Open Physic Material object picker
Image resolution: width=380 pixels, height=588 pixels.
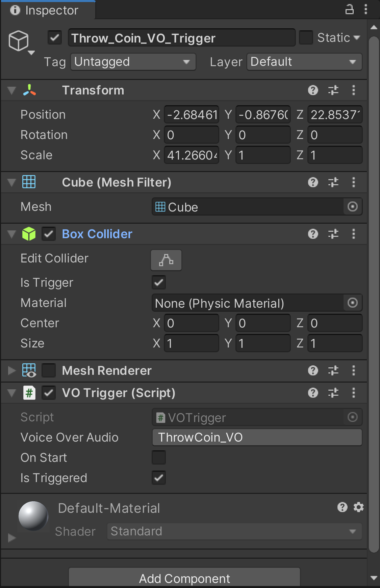click(352, 303)
